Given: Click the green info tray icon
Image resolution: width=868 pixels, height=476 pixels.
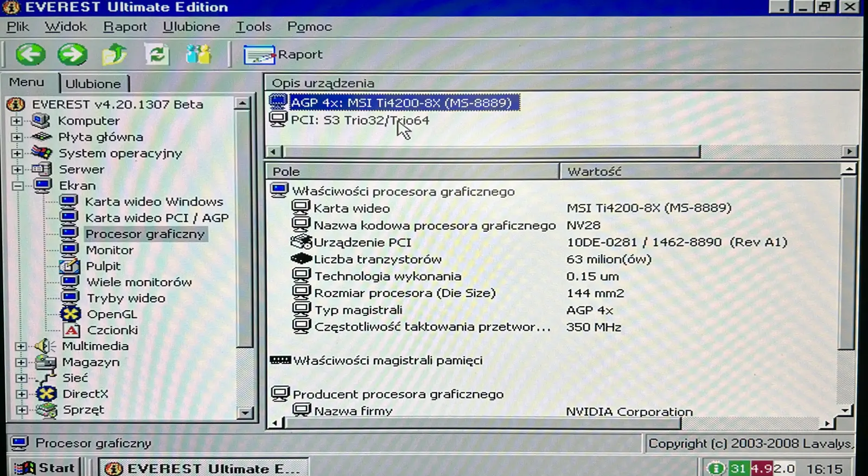Looking at the screenshot, I should pos(716,468).
